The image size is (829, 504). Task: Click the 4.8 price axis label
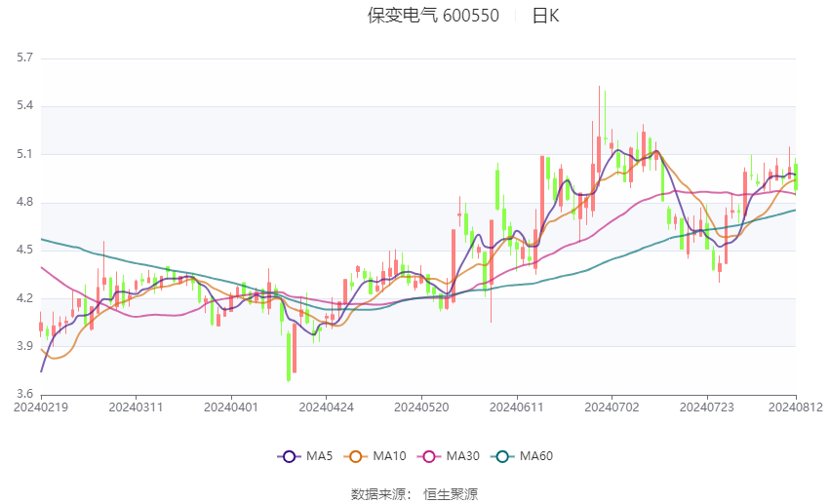24,202
